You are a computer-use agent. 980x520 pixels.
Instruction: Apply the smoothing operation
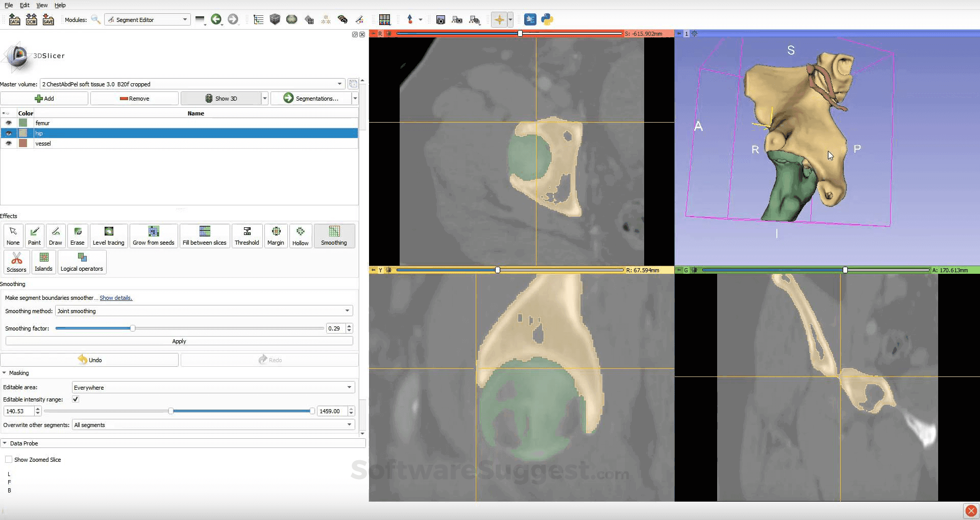[179, 341]
